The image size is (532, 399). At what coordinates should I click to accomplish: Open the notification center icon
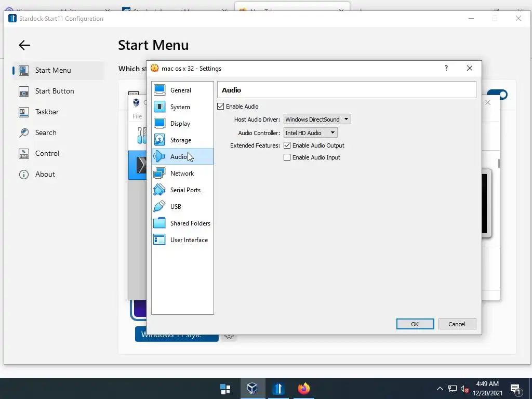[516, 390]
